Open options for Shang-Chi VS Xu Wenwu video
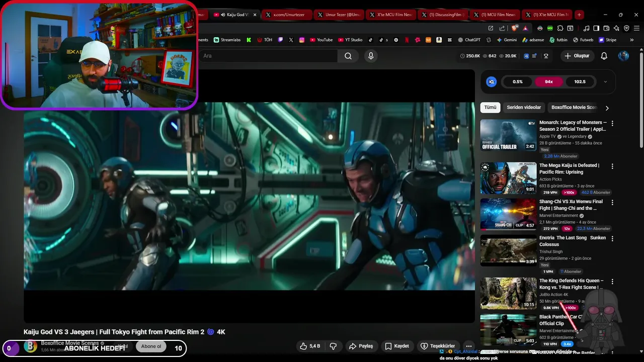644x362 pixels. click(612, 203)
